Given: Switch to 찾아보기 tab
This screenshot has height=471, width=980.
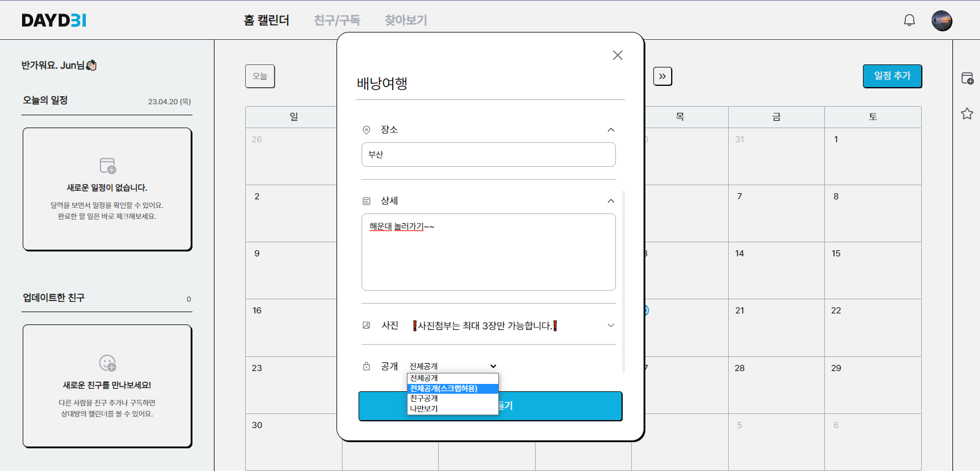Looking at the screenshot, I should pyautogui.click(x=406, y=20).
